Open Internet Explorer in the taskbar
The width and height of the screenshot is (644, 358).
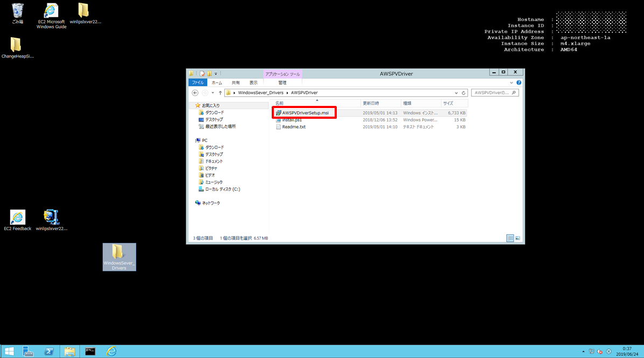click(x=111, y=352)
